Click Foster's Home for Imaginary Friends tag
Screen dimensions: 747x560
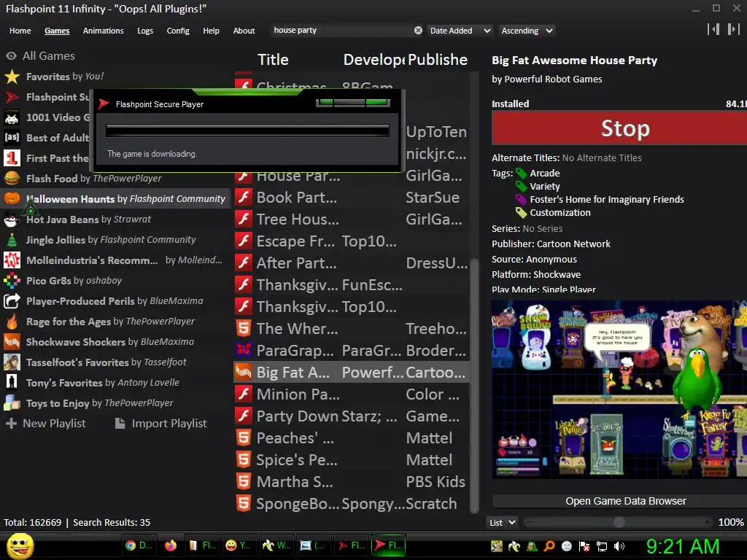(x=607, y=200)
